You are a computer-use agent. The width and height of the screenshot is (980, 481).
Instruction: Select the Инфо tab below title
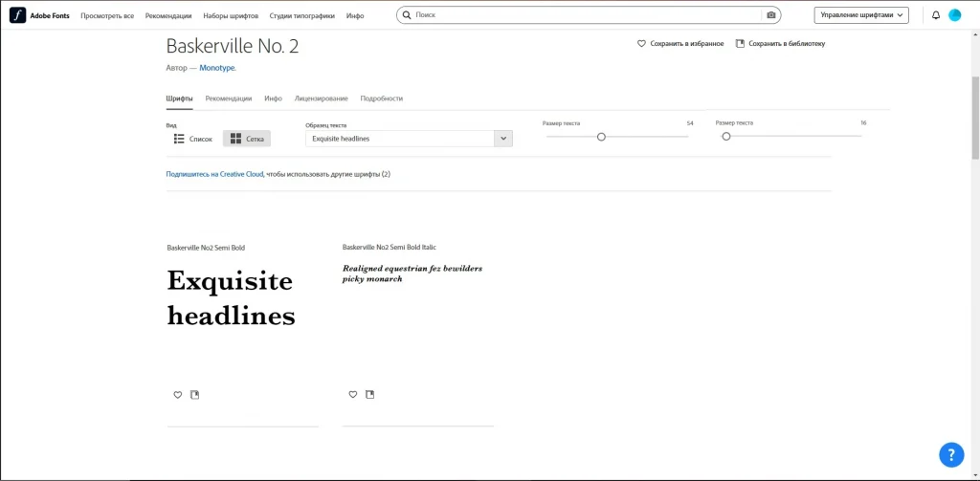pos(273,98)
